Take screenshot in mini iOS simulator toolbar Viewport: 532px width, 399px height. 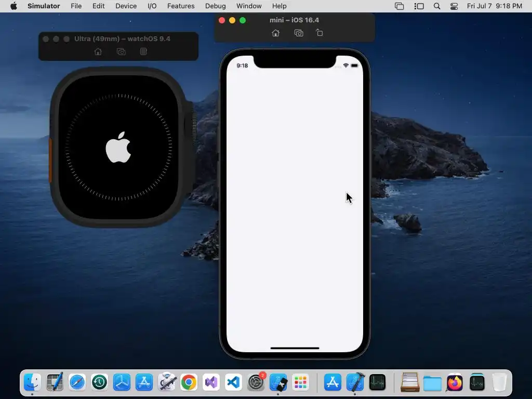tap(299, 33)
